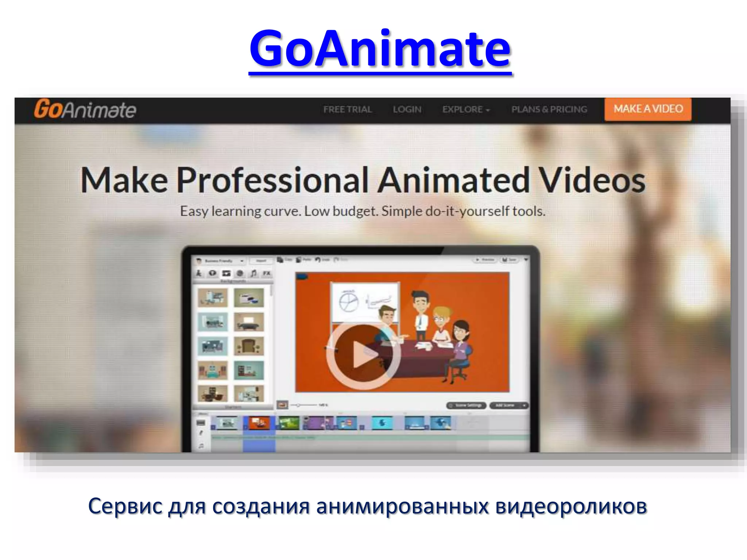Open Scene Settings button
The image size is (747, 560).
tap(467, 405)
